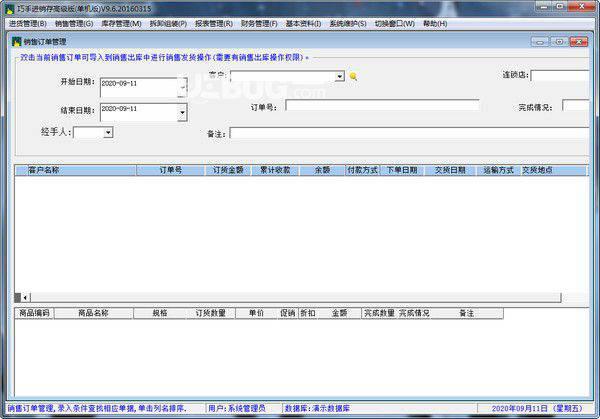Open the 帮助(H) menu
Screen dimensions: 600x419
[x=435, y=24]
